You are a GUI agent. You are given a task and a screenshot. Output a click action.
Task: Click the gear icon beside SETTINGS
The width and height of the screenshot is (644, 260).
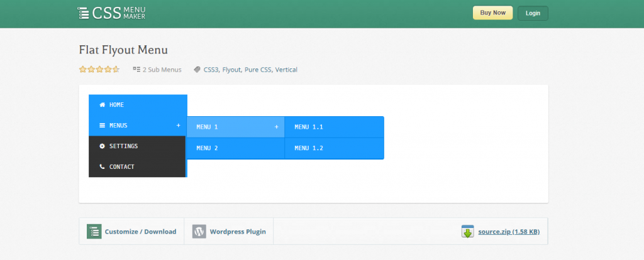click(103, 146)
